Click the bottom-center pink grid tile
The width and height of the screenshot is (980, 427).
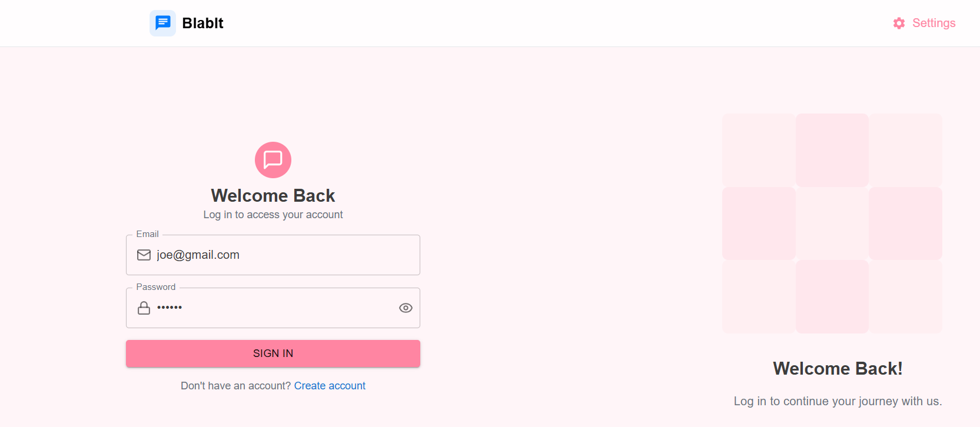click(x=832, y=296)
